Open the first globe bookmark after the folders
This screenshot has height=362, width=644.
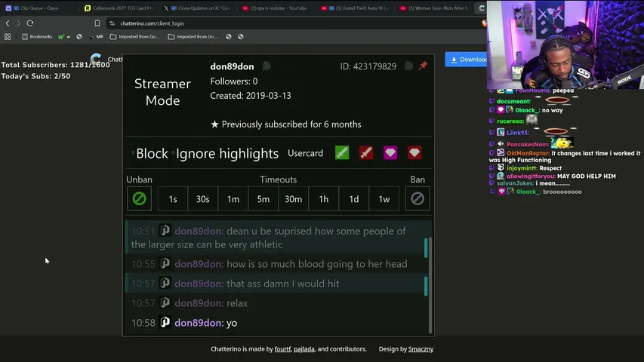pyautogui.click(x=228, y=36)
